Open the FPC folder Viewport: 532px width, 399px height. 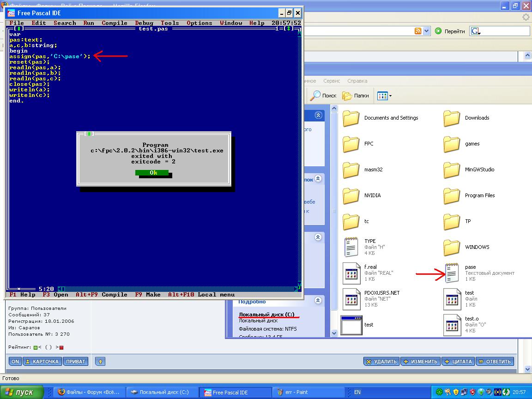pyautogui.click(x=351, y=144)
